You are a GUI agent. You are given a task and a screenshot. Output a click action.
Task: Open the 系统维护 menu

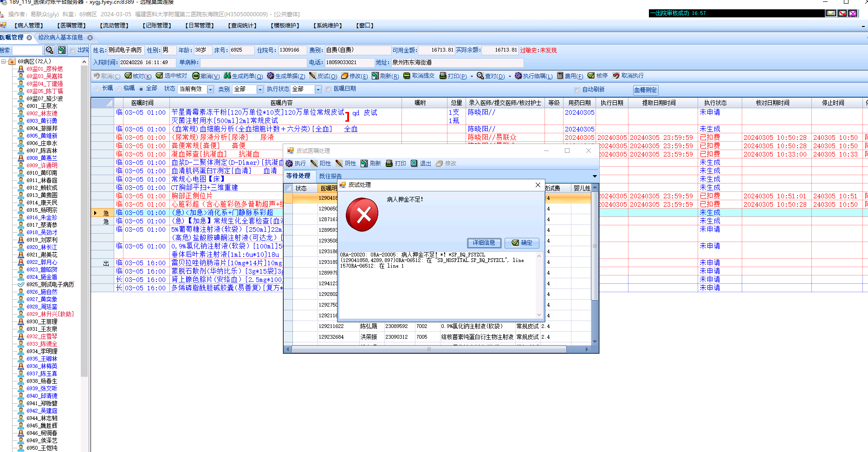click(328, 26)
